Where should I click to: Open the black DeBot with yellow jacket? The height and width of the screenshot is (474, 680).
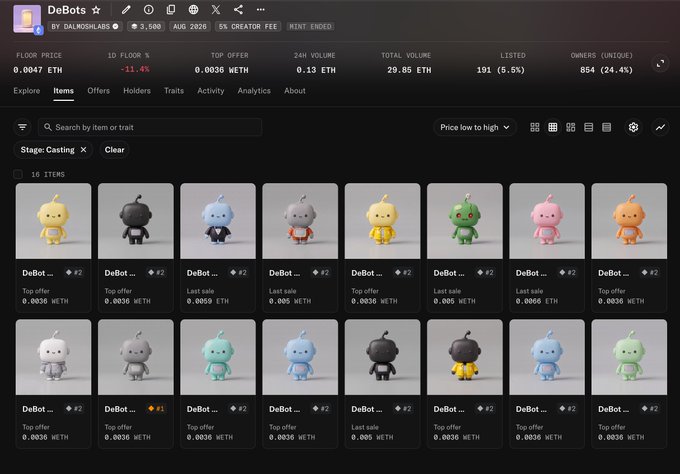[464, 357]
